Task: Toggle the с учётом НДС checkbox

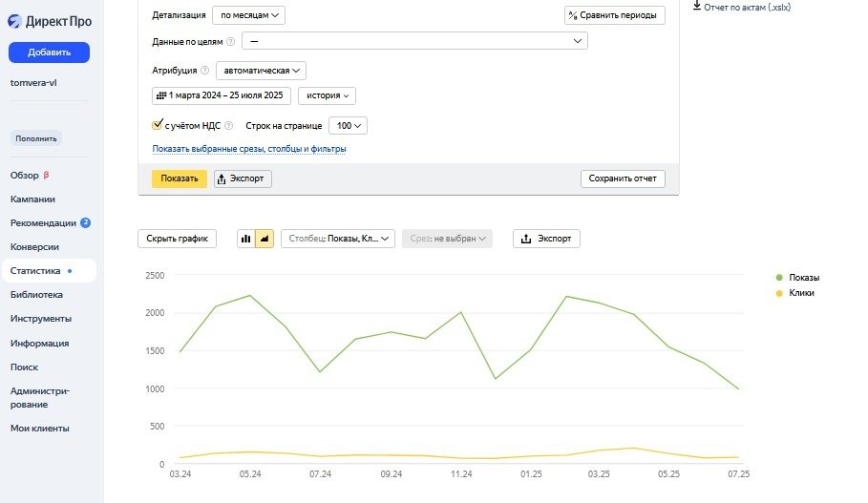Action: click(x=159, y=125)
